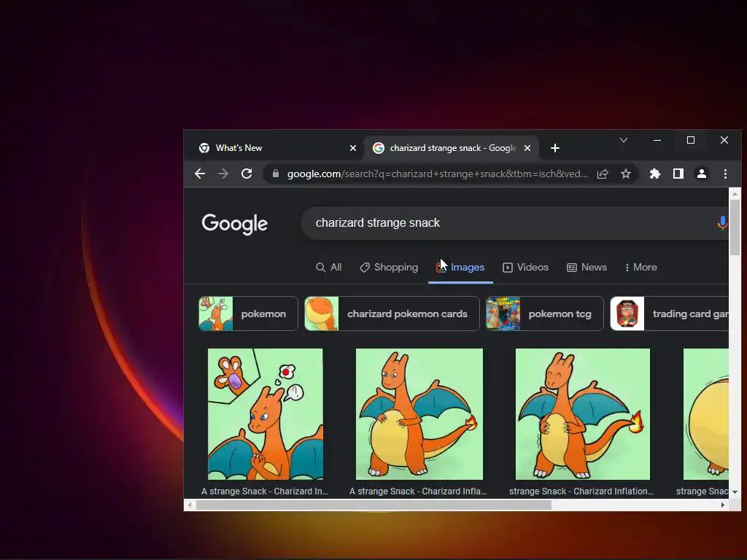This screenshot has height=560, width=747.
Task: Open 'A strange Snack - Charizard In...' link
Action: coord(264,491)
